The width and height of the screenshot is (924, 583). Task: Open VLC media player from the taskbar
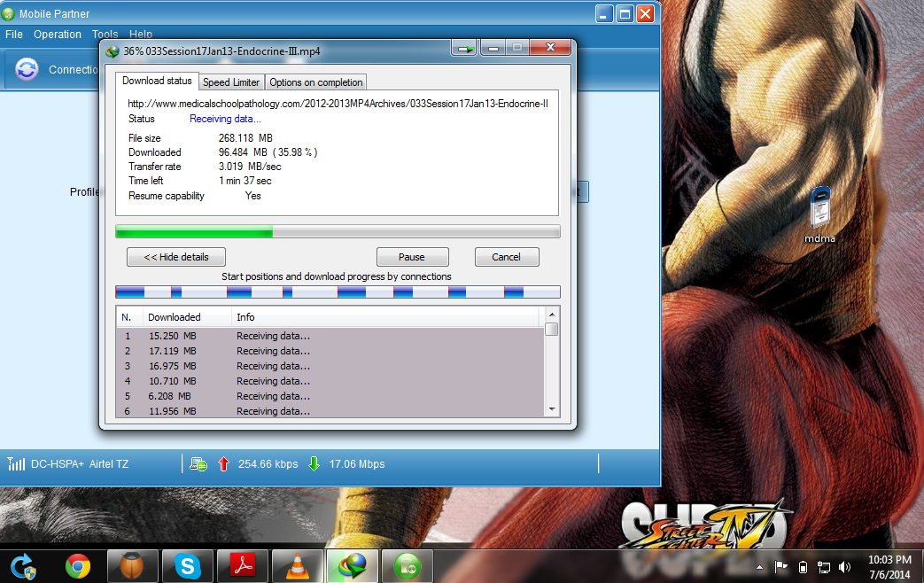pos(298,566)
